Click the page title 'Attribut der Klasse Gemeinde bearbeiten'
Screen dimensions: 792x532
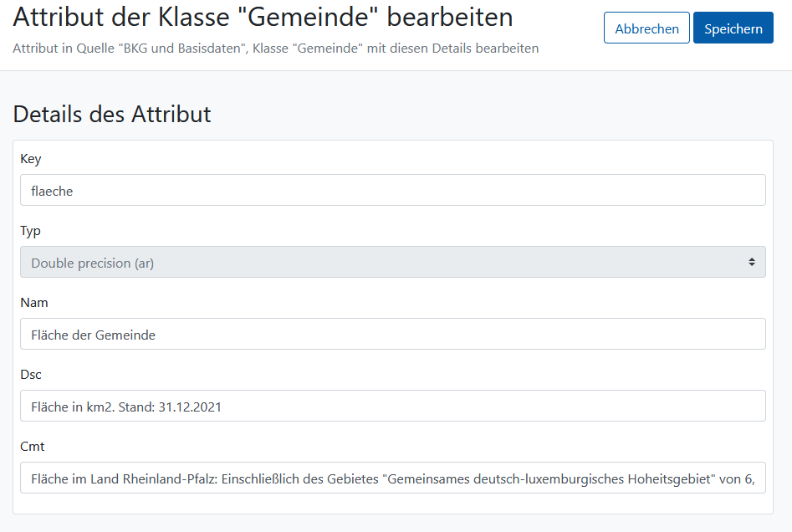click(263, 17)
